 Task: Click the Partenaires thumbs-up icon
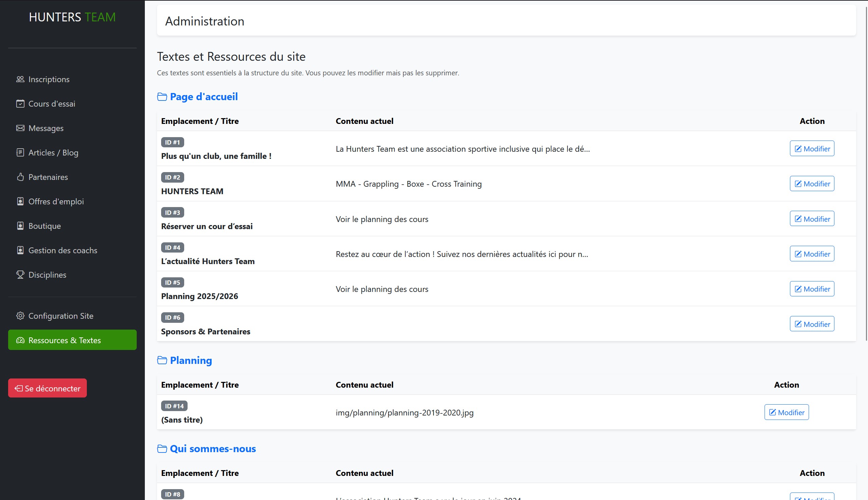click(x=20, y=177)
